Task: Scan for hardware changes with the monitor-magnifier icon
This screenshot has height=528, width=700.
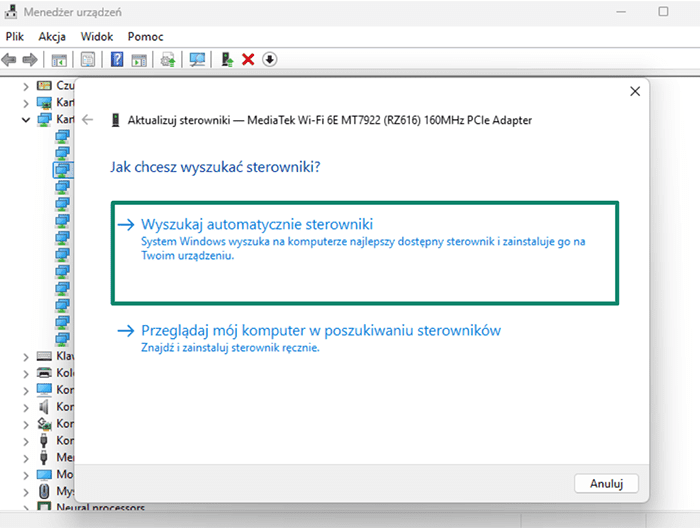Action: [197, 59]
